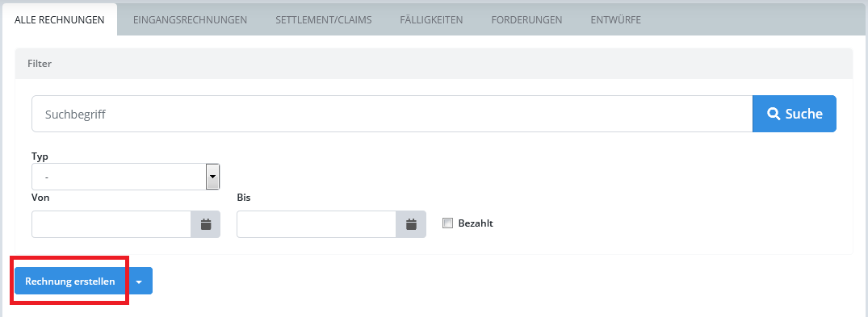Open the Typ dropdown
This screenshot has height=317, width=868.
coord(126,177)
